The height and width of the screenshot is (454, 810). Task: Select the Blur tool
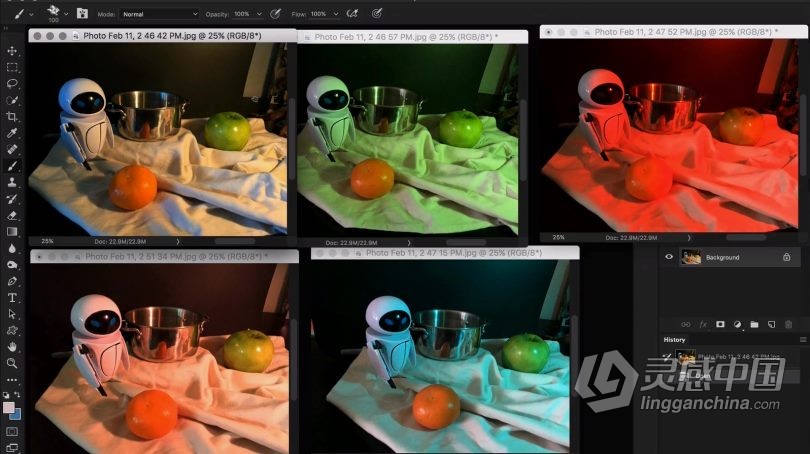click(x=12, y=248)
